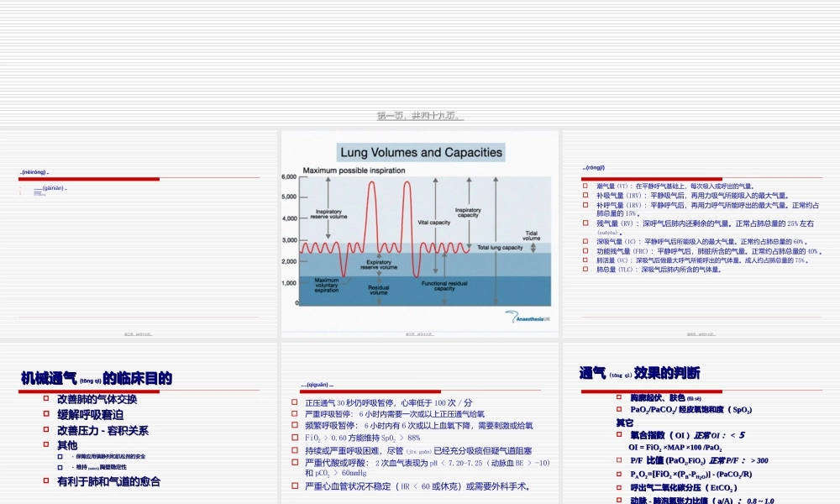Image resolution: width=840 pixels, height=504 pixels.
Task: Open the page header 第一页，共四十九页
Action: coord(420,118)
